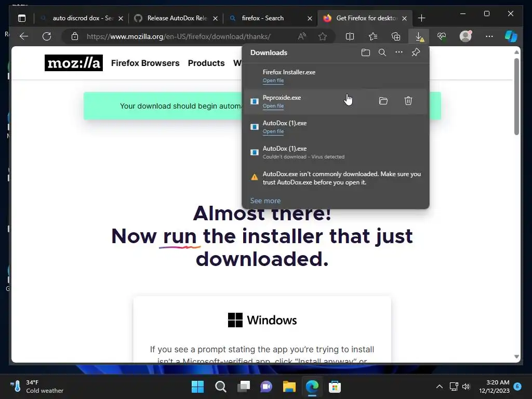This screenshot has width=532, height=399.
Task: View site information lock icon
Action: tap(75, 36)
